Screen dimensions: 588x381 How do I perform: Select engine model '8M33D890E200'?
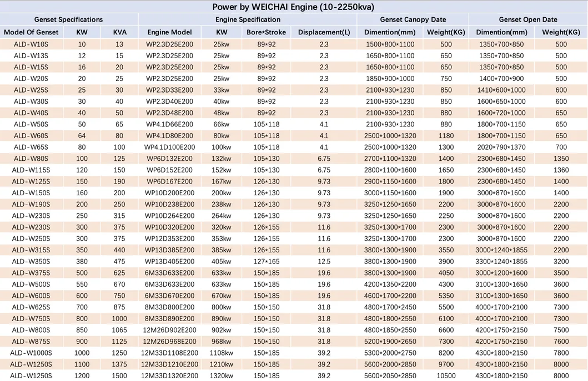[169, 318]
